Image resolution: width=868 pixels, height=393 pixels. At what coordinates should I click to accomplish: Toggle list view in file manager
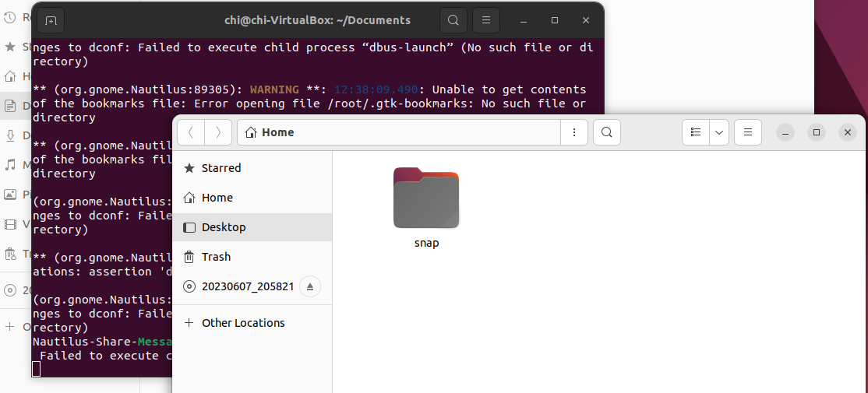pyautogui.click(x=697, y=132)
